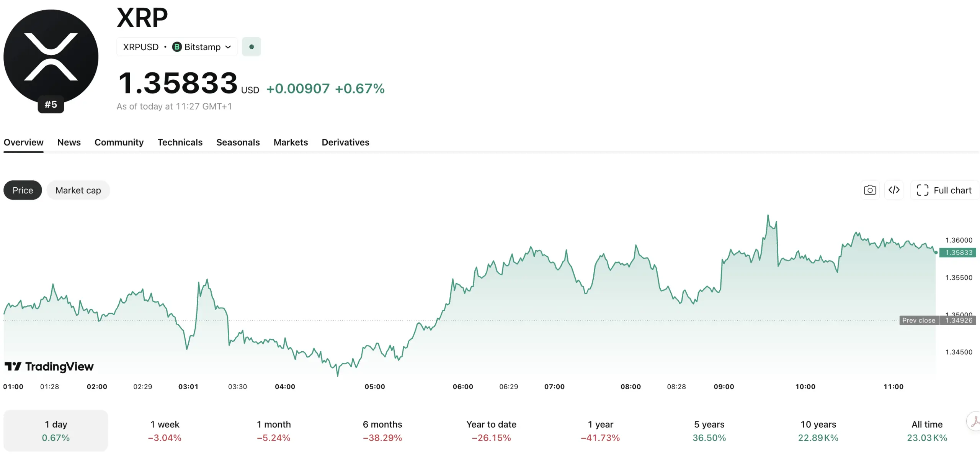Choose the 1 year time range
The height and width of the screenshot is (454, 980).
point(600,431)
